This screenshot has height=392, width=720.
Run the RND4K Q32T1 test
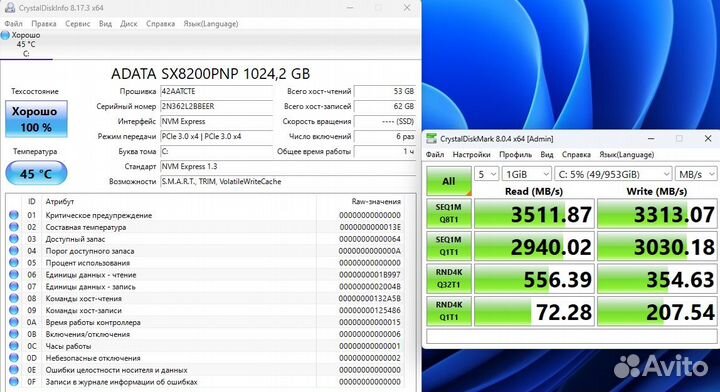pyautogui.click(x=449, y=279)
